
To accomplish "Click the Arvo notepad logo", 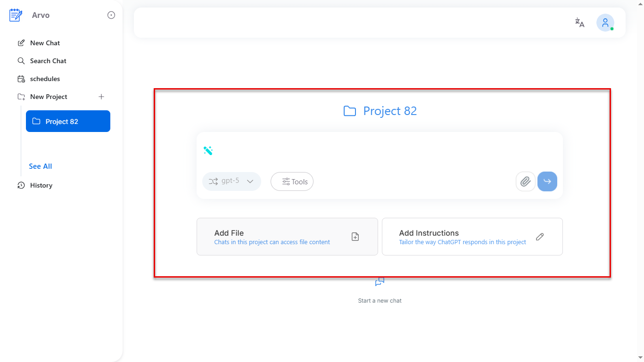I will point(16,15).
